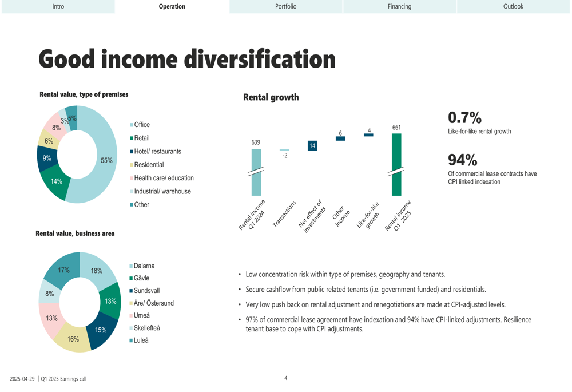
Task: Open the Intro section tab
Action: (58, 6)
